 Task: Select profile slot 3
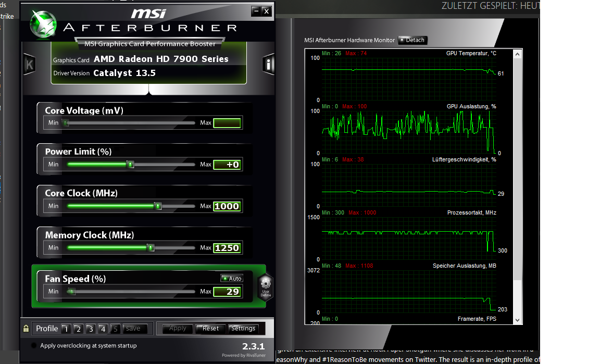[90, 329]
